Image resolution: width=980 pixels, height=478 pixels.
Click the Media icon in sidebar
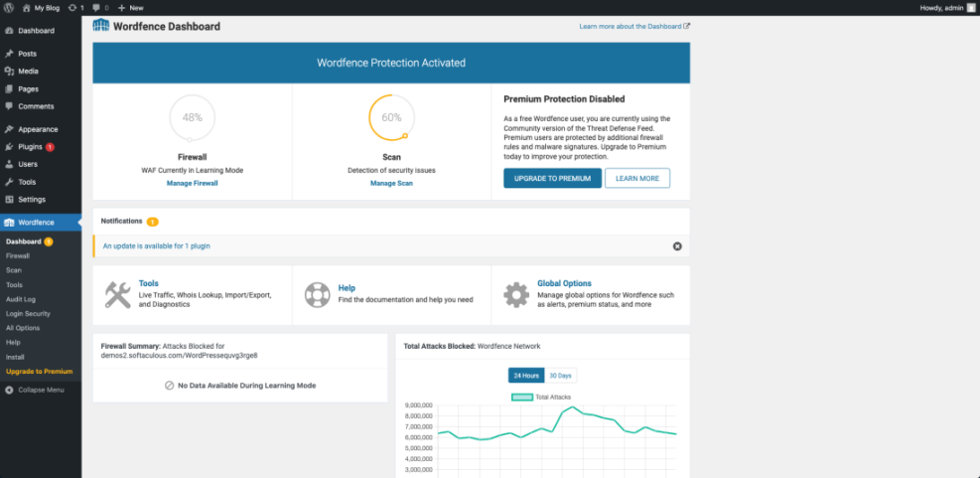pos(9,72)
